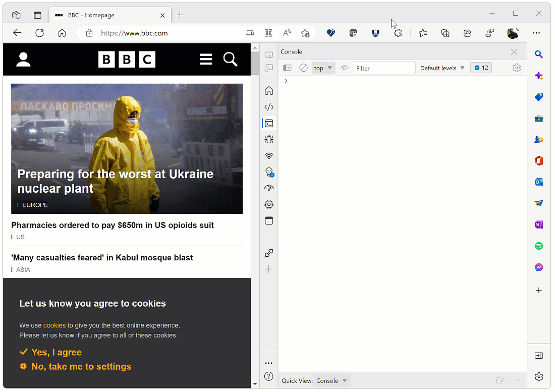
Task: Open the EUROPE section label
Action: pos(35,205)
